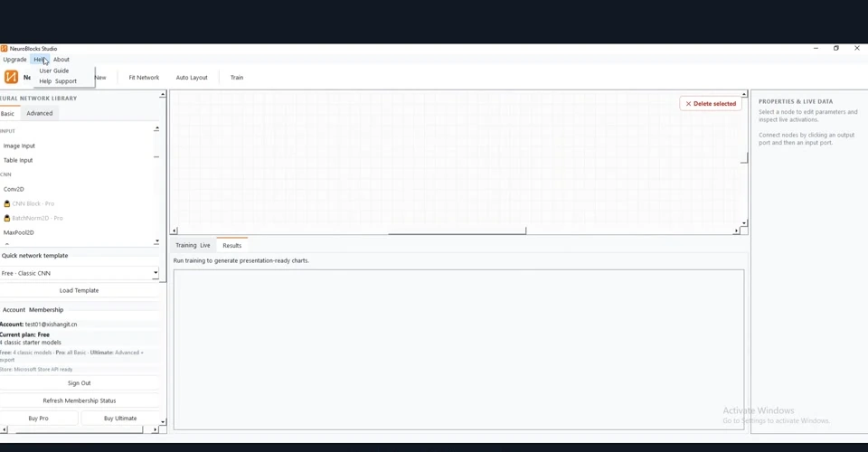The image size is (868, 452).
Task: Click the NeuroBlocks Studio title bar icon
Action: pos(4,49)
